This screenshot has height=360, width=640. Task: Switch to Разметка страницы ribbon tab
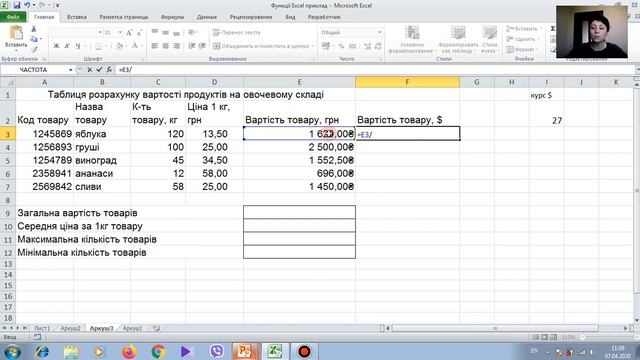(124, 17)
